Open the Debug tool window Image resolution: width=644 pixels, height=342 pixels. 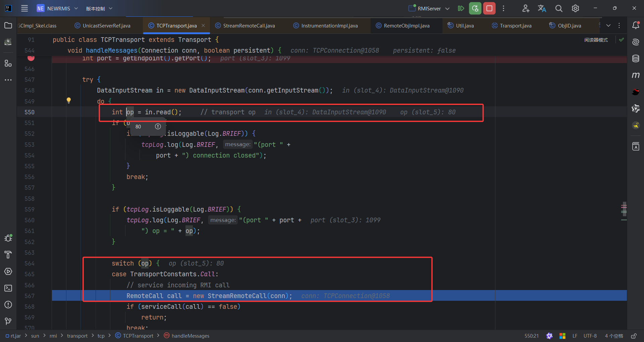(8, 238)
